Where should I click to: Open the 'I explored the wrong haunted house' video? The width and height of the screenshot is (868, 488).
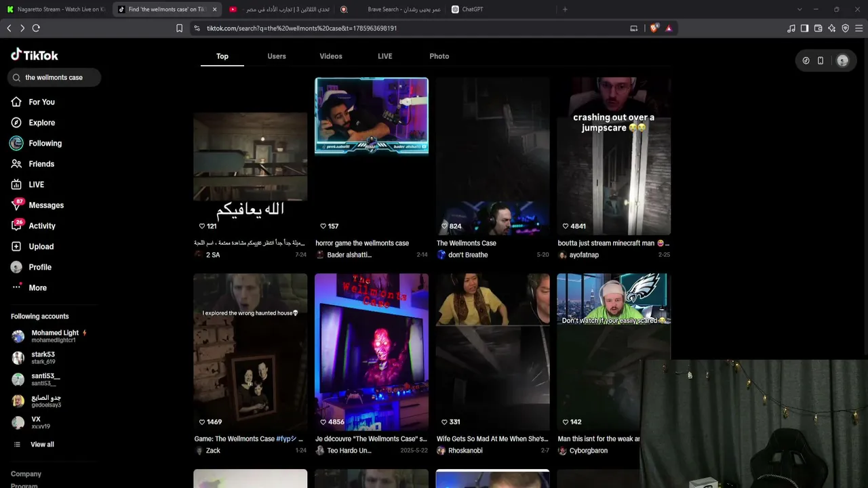pyautogui.click(x=250, y=352)
